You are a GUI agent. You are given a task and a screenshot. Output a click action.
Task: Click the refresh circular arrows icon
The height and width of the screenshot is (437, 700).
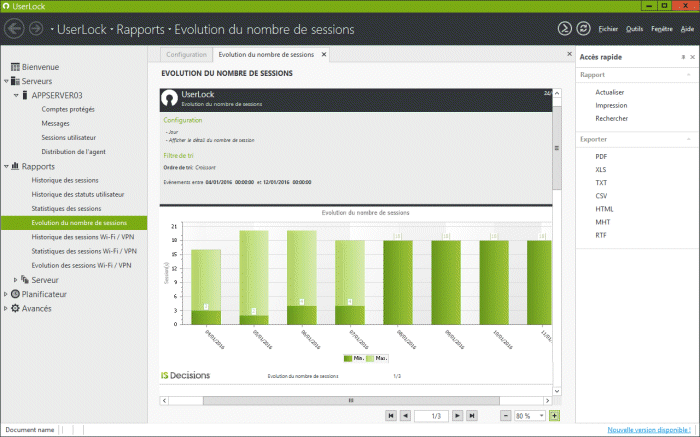click(583, 29)
